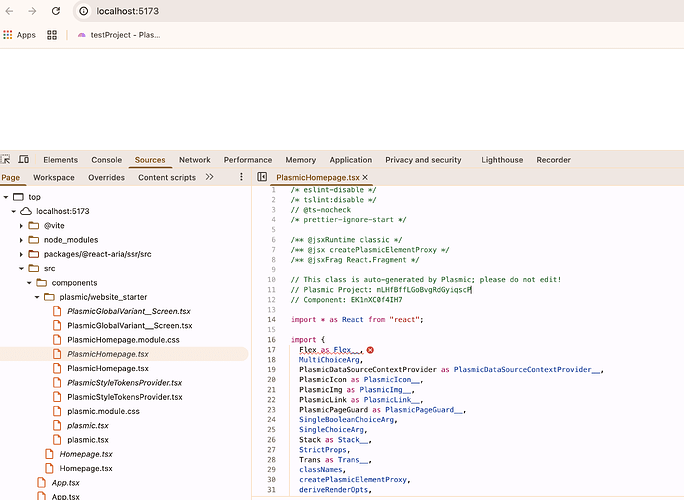Open the Apps grid shortcut
The height and width of the screenshot is (500, 684).
click(19, 34)
